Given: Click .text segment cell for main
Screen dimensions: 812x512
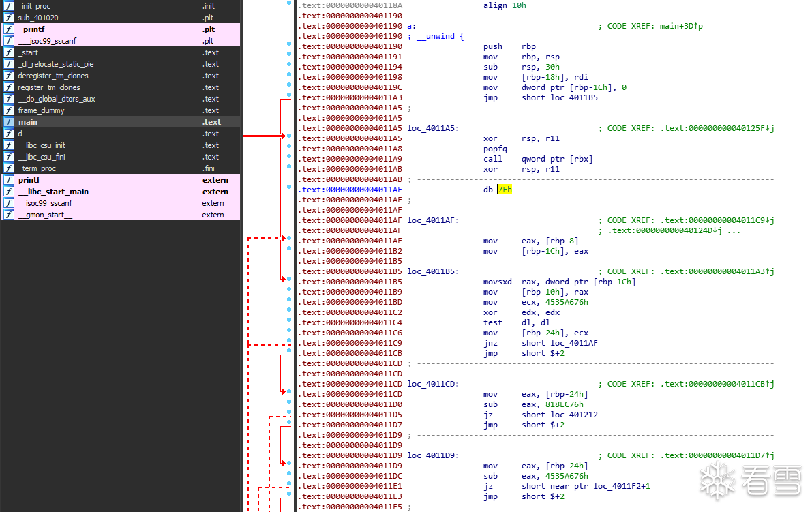Looking at the screenshot, I should coord(211,122).
